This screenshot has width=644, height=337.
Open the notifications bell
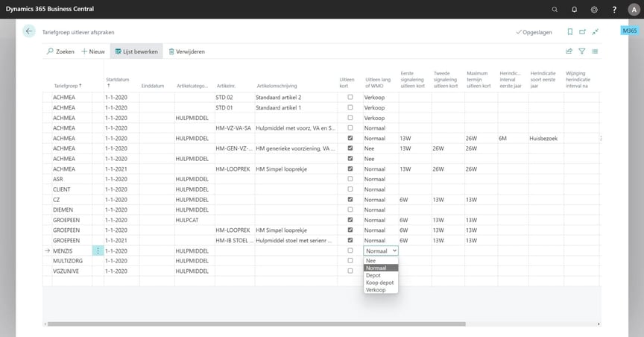tap(574, 9)
